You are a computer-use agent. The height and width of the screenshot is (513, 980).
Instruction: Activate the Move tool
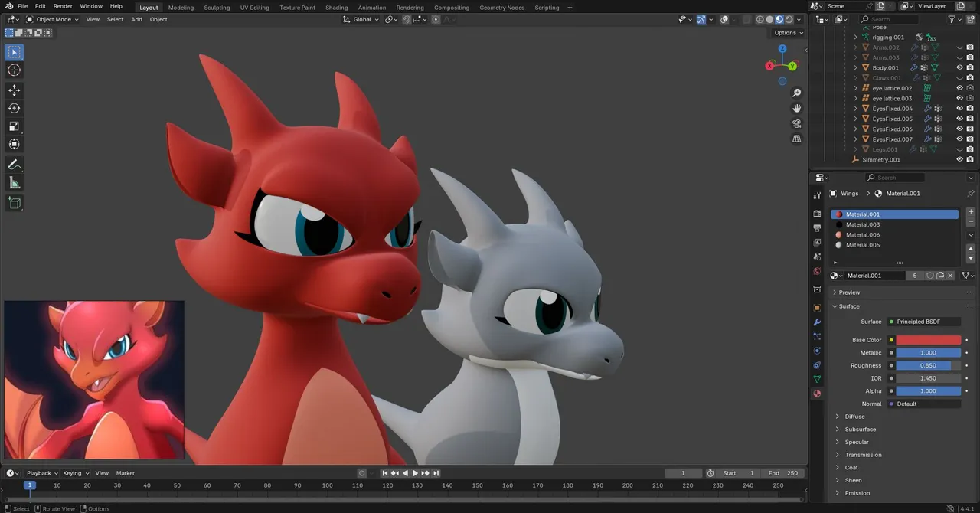pyautogui.click(x=14, y=90)
